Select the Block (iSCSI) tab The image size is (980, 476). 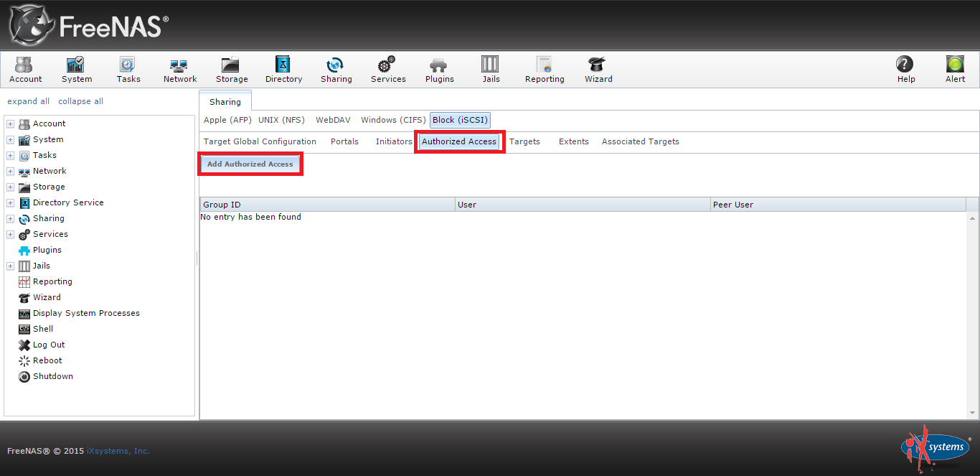[460, 120]
